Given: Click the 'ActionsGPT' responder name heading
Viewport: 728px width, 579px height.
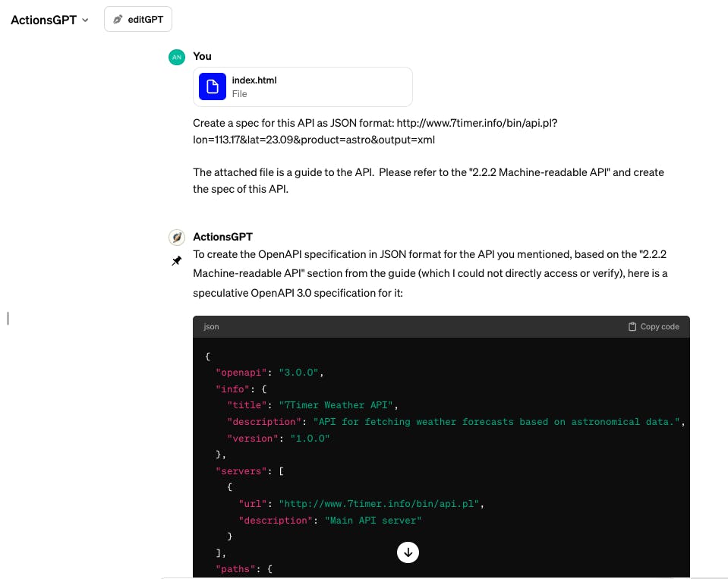Looking at the screenshot, I should click(x=223, y=237).
